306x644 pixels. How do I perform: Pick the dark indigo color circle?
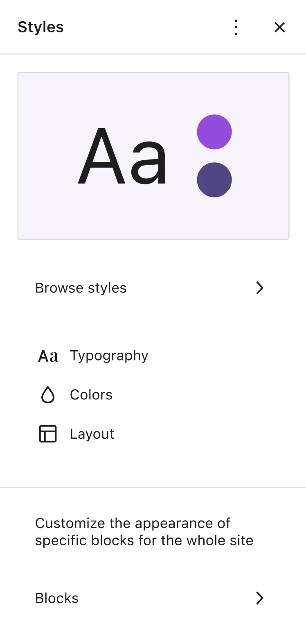(x=214, y=180)
